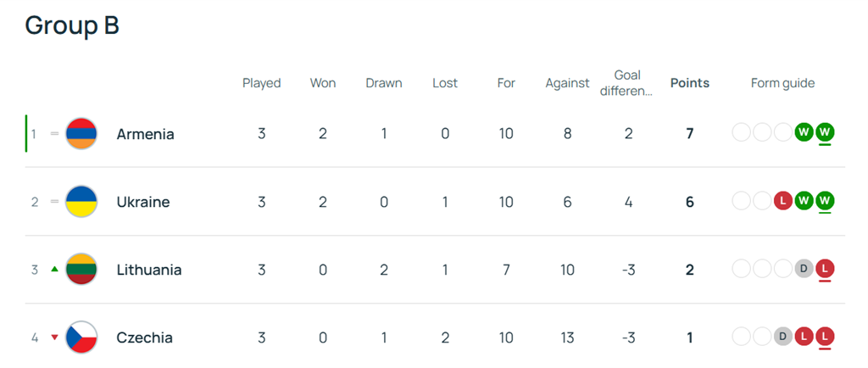
Task: Click Lithuania's grey draw form badge
Action: click(x=804, y=269)
